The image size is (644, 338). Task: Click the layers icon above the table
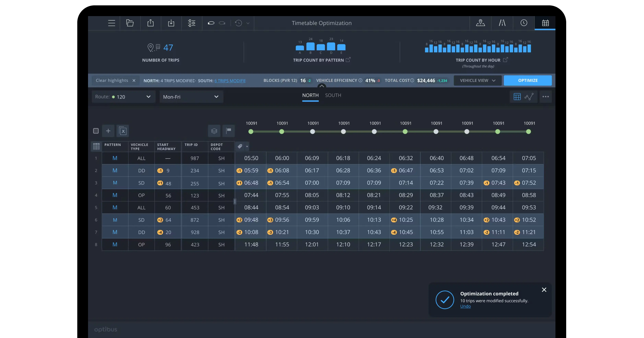tap(214, 131)
